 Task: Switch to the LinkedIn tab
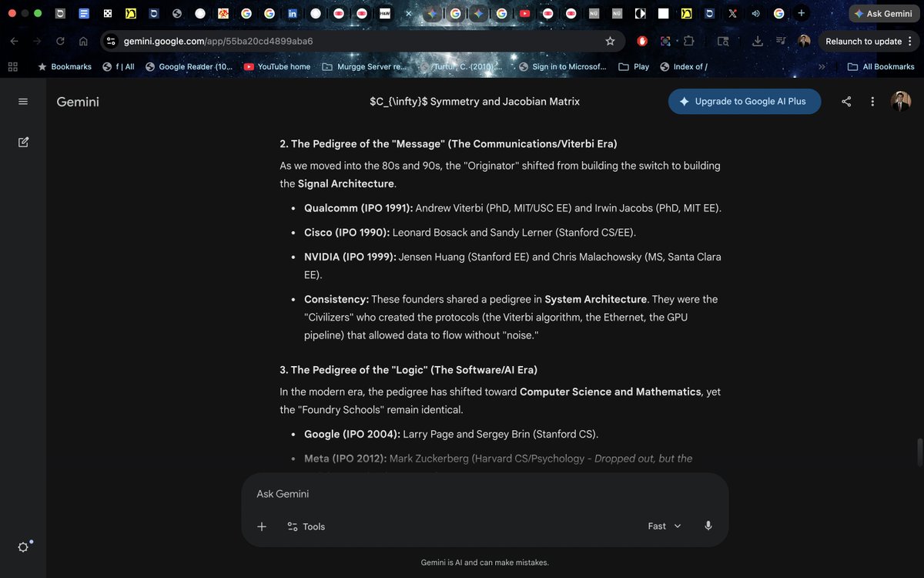click(293, 14)
